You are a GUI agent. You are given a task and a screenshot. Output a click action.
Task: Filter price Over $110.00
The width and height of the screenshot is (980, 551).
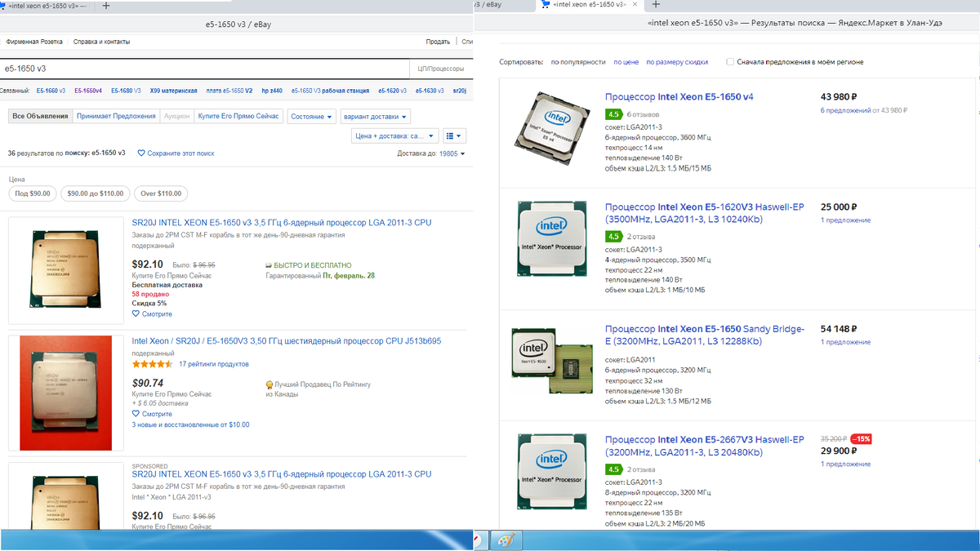click(161, 193)
